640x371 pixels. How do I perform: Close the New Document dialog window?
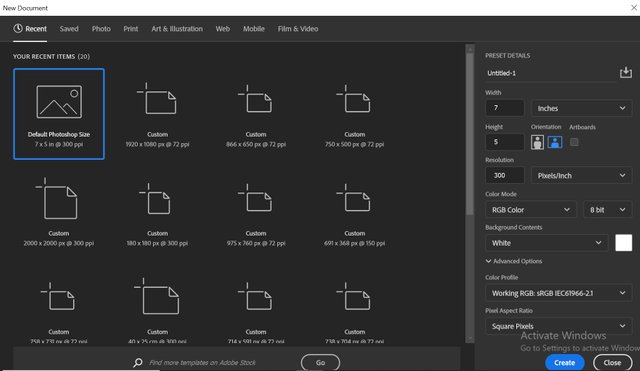(x=634, y=8)
